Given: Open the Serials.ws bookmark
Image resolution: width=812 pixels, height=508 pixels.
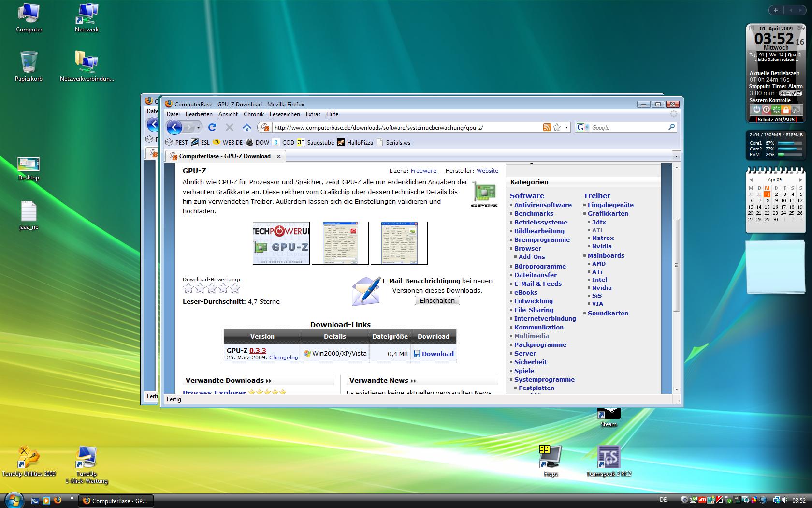Looking at the screenshot, I should [393, 142].
